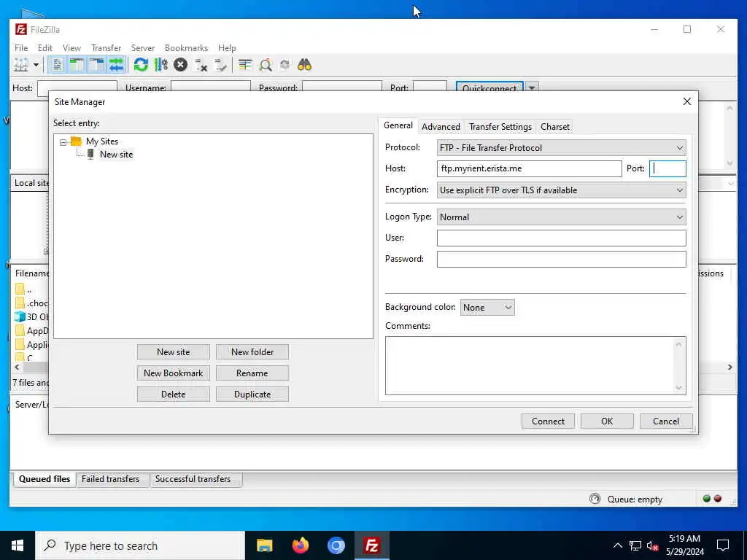The height and width of the screenshot is (560, 747).
Task: Select the New site tree entry
Action: [116, 155]
